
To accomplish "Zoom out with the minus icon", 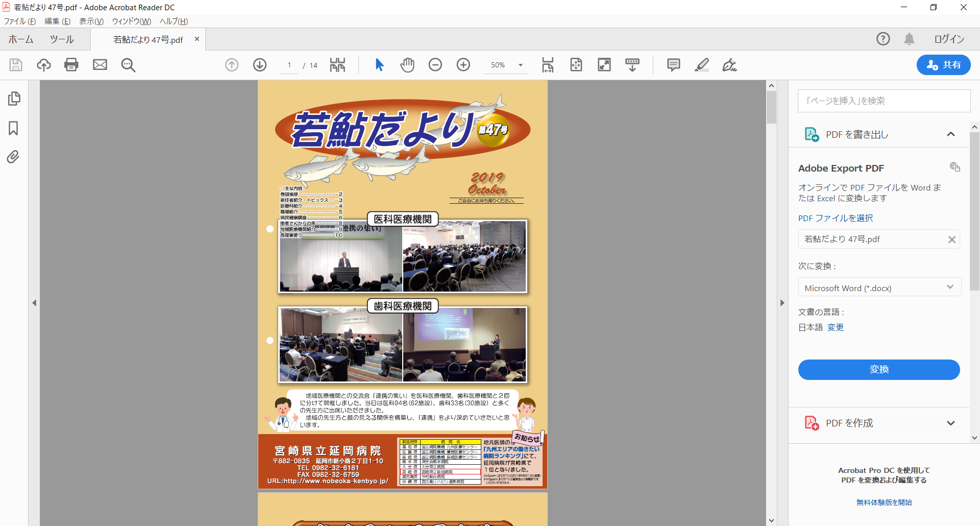I will pos(435,65).
